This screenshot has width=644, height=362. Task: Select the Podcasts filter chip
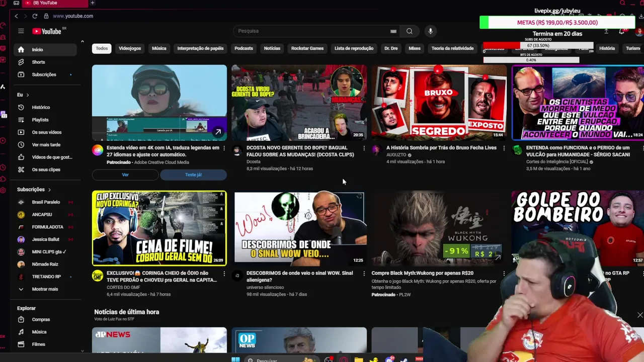244,48
